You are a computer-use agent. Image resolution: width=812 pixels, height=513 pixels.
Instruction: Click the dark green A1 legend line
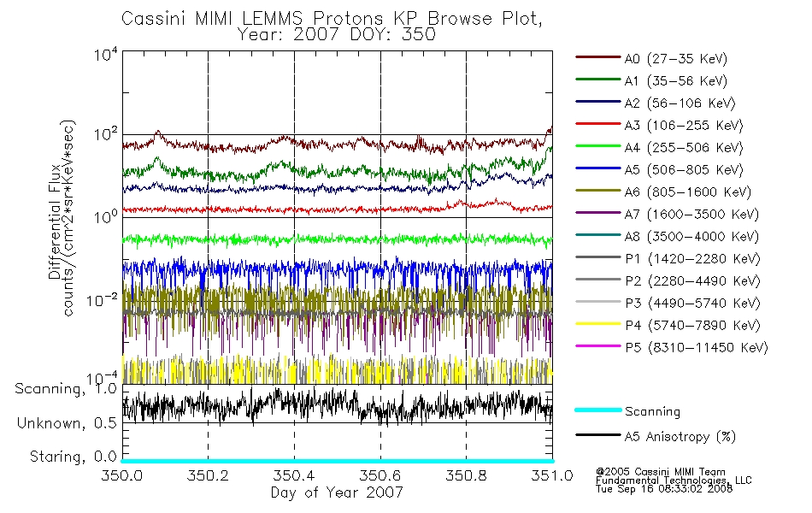click(597, 80)
